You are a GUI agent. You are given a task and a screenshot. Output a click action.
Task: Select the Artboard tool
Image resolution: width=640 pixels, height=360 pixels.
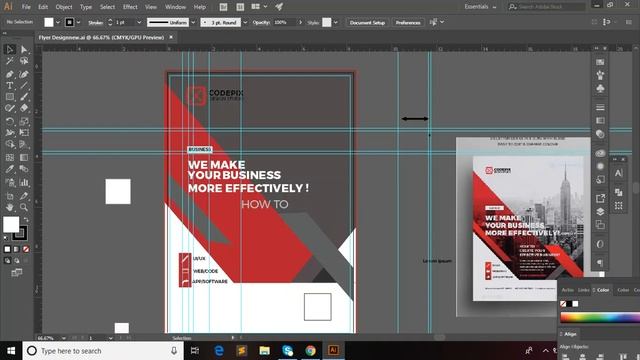coord(9,196)
